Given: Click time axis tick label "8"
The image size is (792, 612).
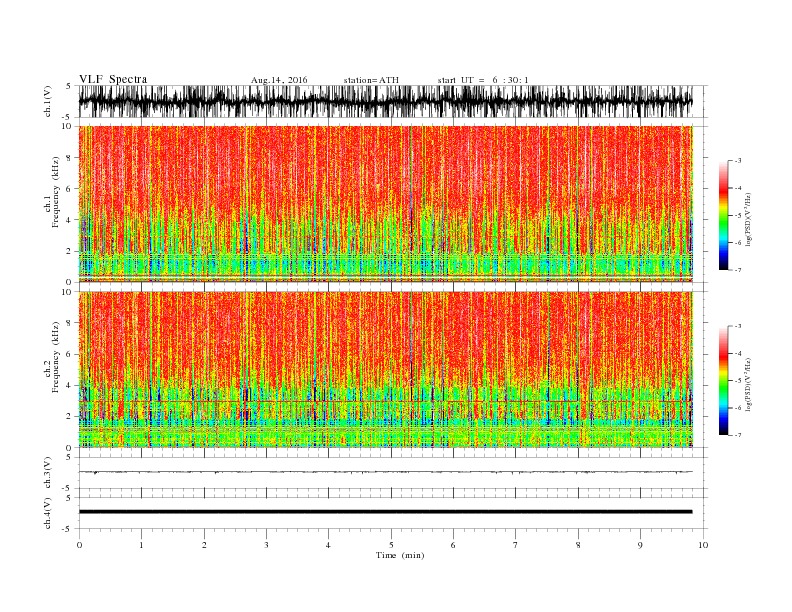Looking at the screenshot, I should pyautogui.click(x=578, y=545).
